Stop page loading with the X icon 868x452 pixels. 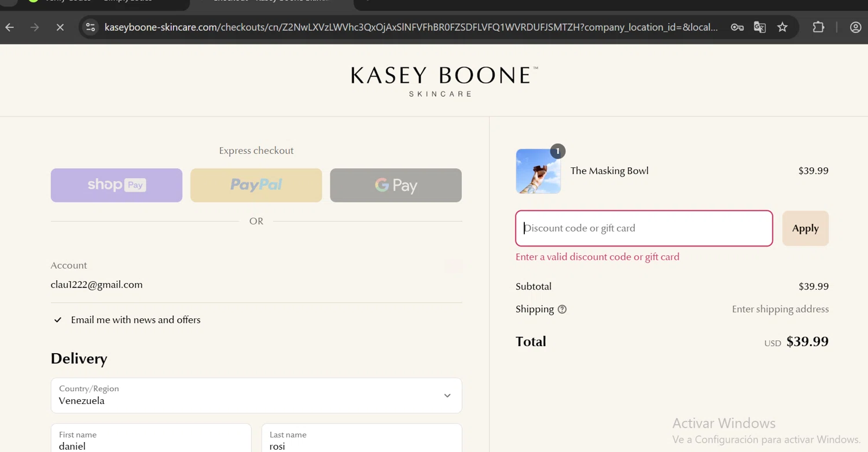tap(60, 27)
